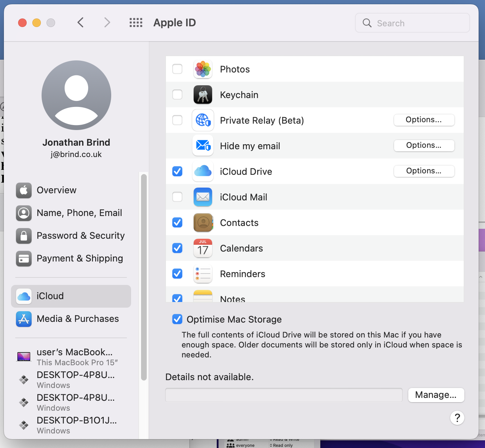Go forward with the right chevron
This screenshot has height=448, width=485.
coord(107,23)
